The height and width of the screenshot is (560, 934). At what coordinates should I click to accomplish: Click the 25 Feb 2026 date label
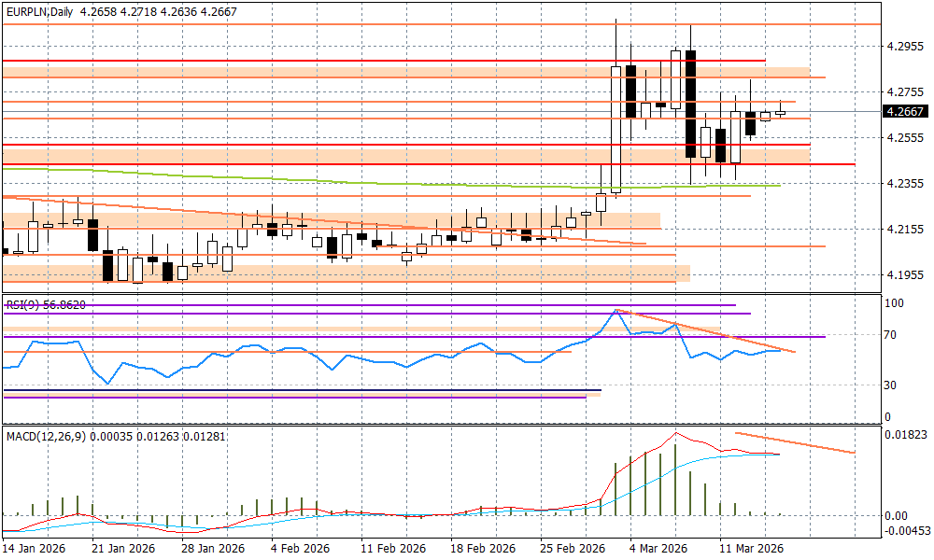coord(570,549)
